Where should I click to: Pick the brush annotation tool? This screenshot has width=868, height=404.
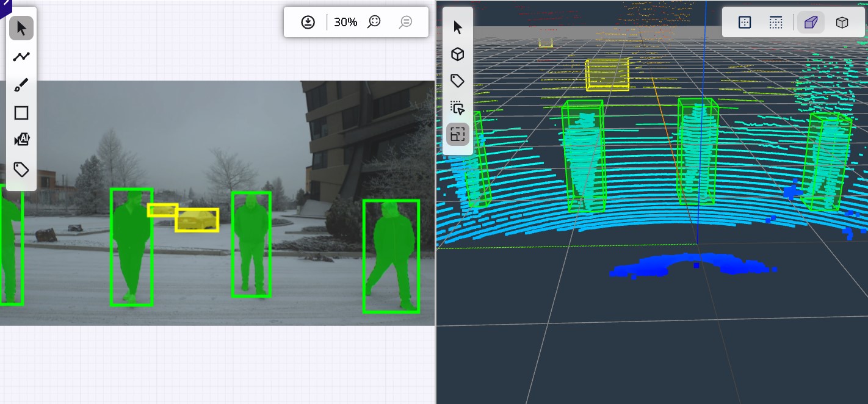coord(21,84)
